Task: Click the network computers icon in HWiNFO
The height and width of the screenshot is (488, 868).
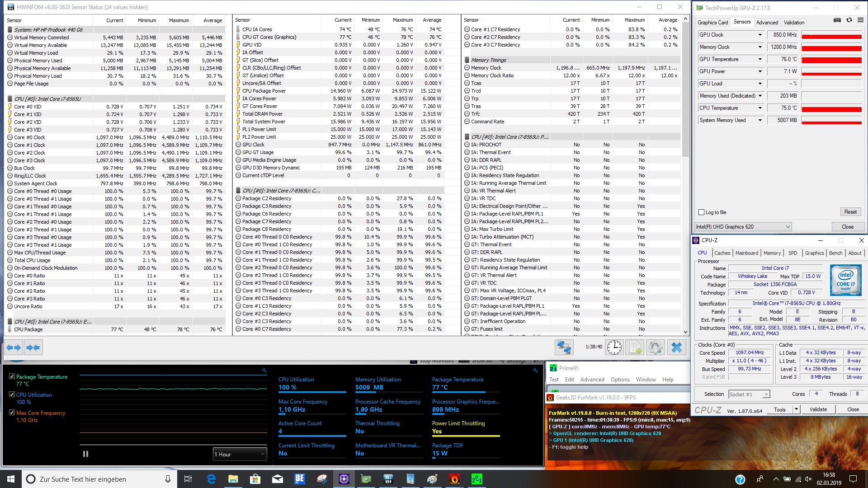Action: coord(564,347)
